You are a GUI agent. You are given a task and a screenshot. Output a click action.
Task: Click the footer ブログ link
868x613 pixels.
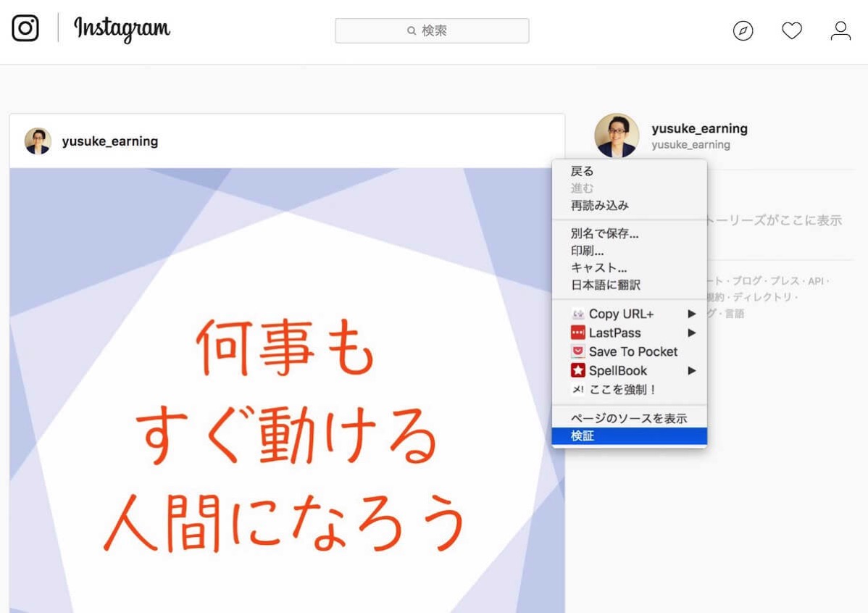click(x=747, y=281)
